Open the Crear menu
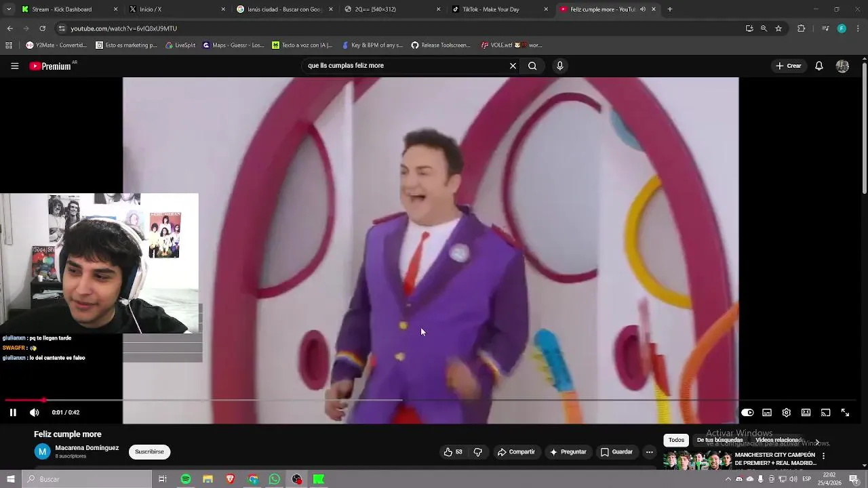This screenshot has height=488, width=868. [789, 66]
